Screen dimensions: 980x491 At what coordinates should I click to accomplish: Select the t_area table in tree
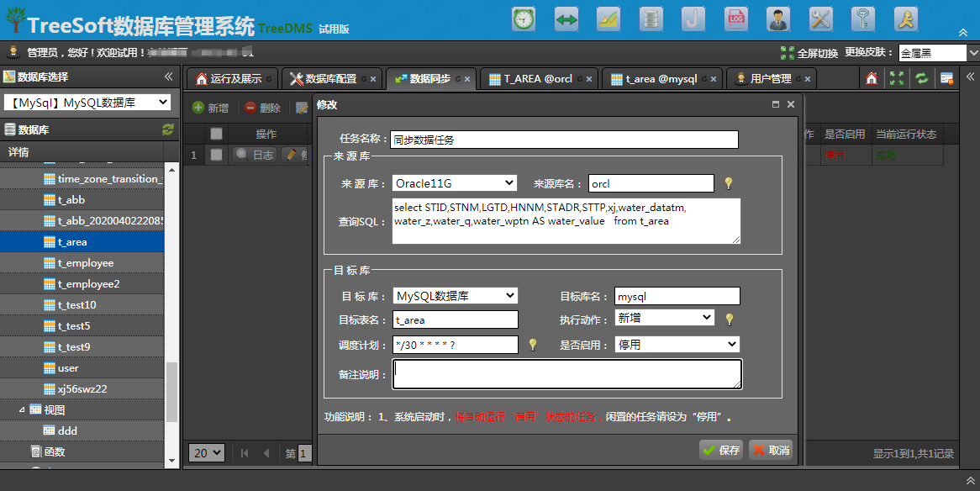82,242
